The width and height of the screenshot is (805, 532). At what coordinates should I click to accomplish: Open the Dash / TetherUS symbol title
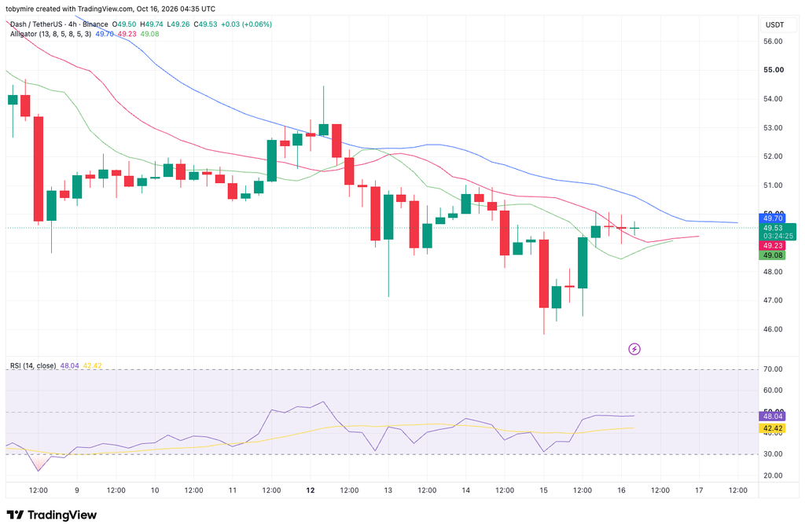coord(59,24)
